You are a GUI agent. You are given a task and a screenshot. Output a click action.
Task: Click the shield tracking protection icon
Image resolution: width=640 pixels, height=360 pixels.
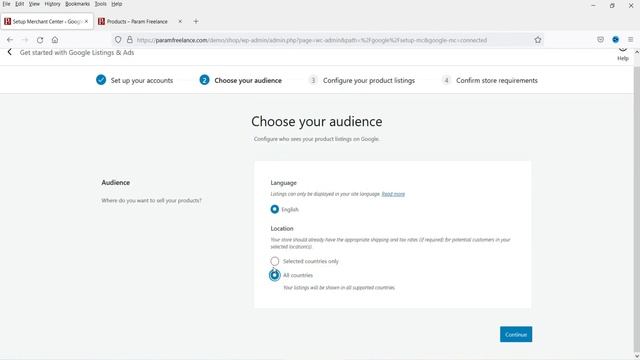click(x=118, y=40)
